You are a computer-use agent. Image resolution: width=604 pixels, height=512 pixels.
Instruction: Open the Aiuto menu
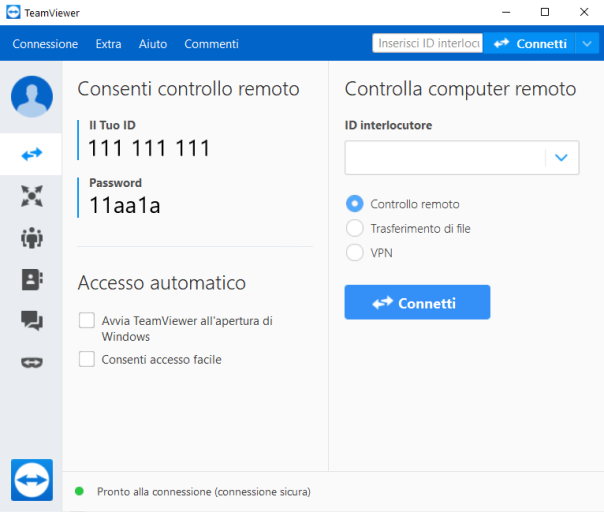point(153,44)
